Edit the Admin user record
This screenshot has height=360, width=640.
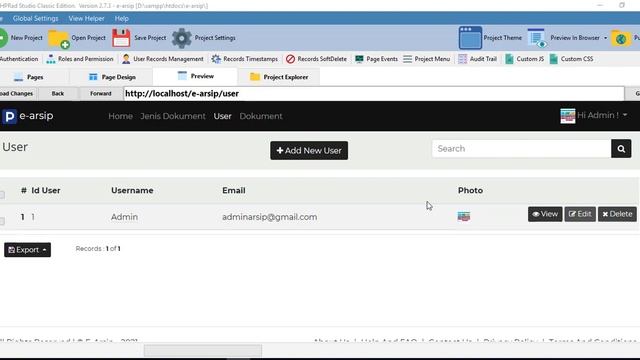[580, 214]
